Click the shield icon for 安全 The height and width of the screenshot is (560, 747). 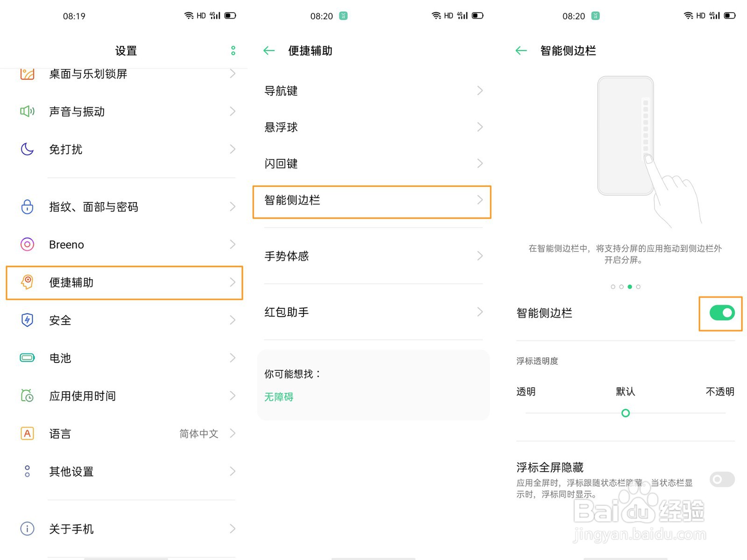(x=28, y=320)
